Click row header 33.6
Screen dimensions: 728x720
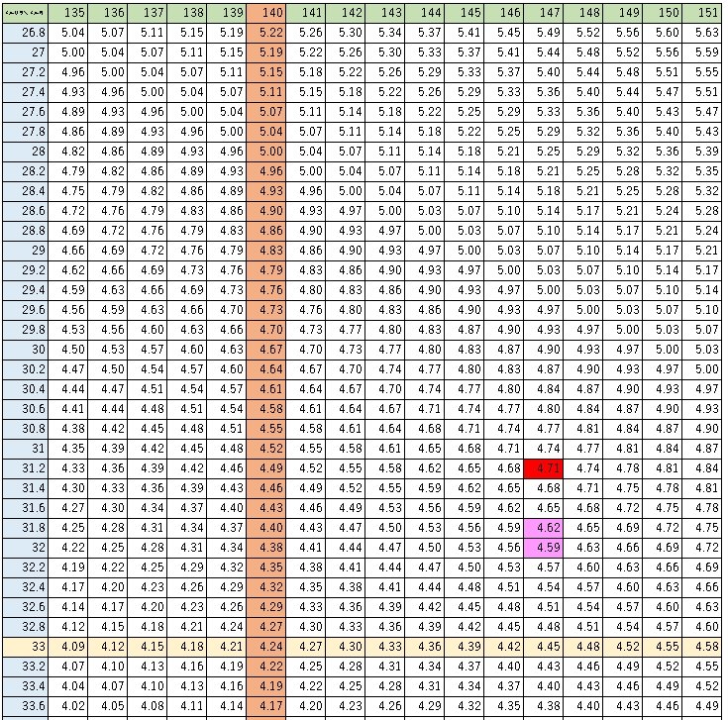[x=25, y=706]
